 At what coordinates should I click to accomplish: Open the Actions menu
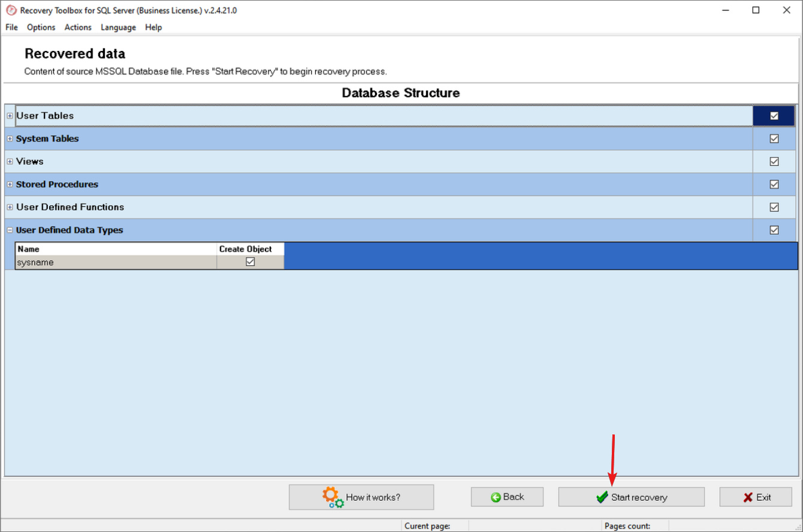pos(78,27)
